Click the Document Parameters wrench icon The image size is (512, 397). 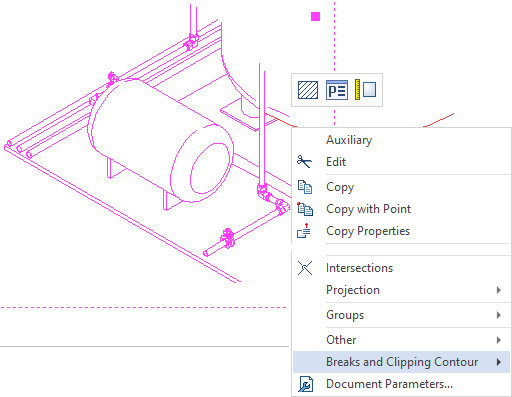coord(305,384)
